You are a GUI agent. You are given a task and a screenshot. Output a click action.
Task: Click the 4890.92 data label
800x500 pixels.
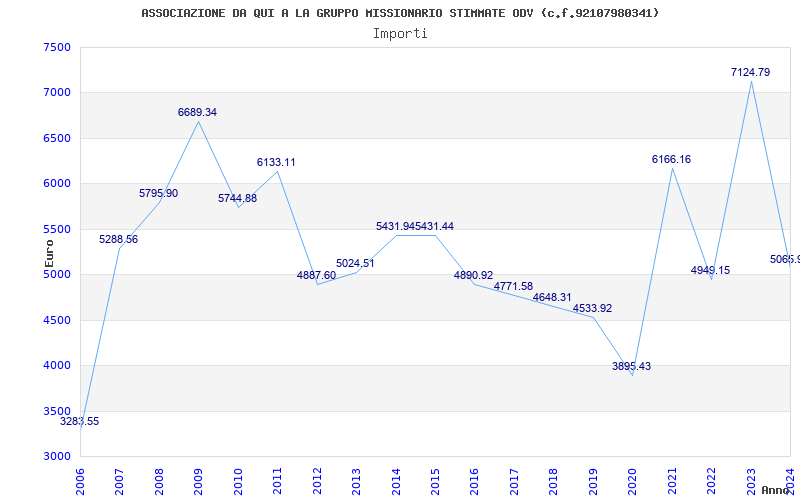[473, 276]
